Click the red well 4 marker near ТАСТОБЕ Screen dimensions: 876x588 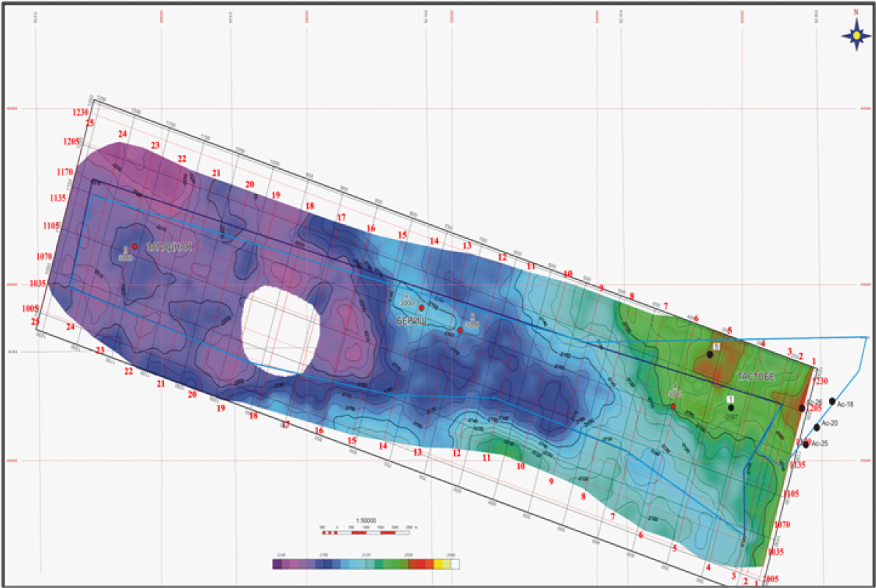coord(673,406)
